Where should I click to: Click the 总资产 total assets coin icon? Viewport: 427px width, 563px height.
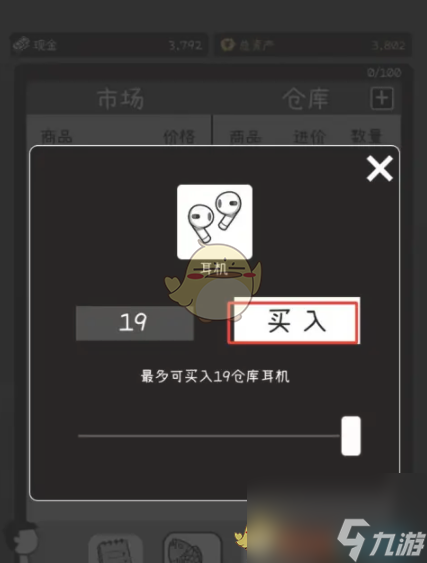click(x=228, y=45)
